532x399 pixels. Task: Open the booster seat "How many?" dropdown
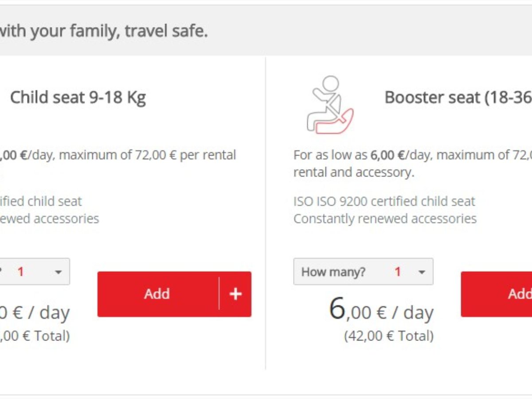pyautogui.click(x=363, y=272)
